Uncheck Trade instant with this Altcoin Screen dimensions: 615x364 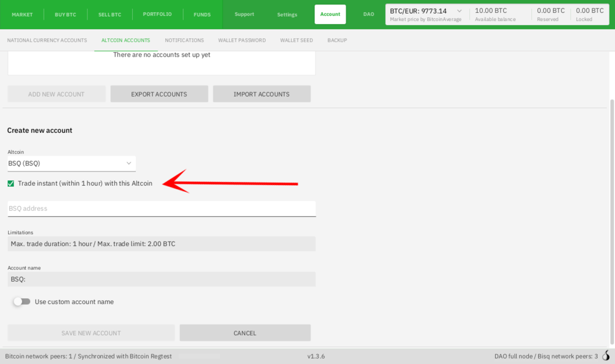[11, 183]
